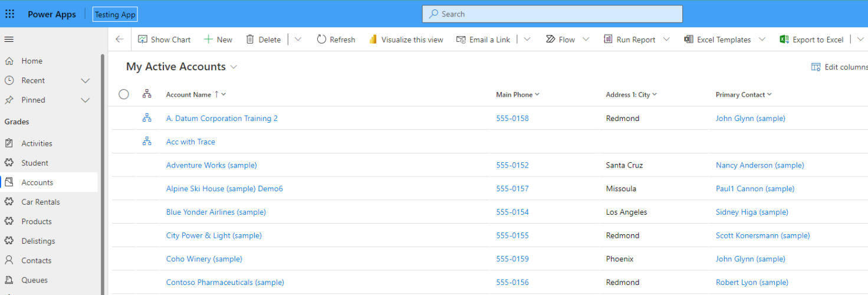
Task: Click the Export to Excel icon
Action: (784, 40)
